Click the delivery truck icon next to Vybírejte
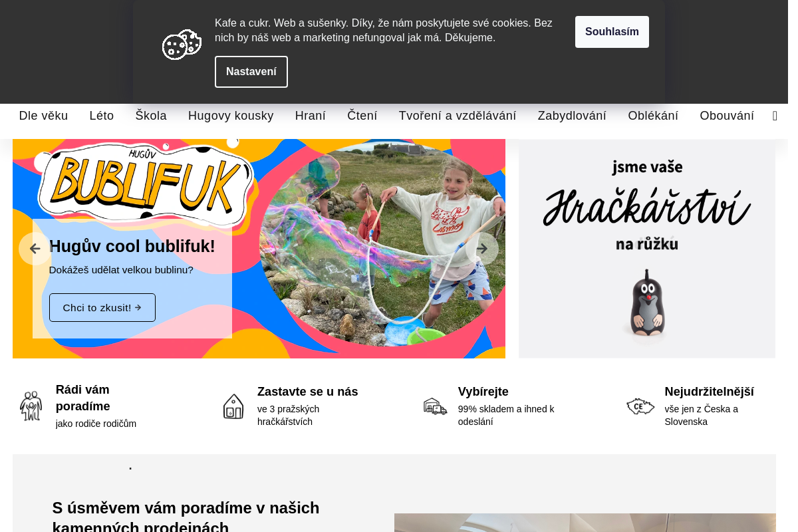The image size is (798, 532). 435,406
